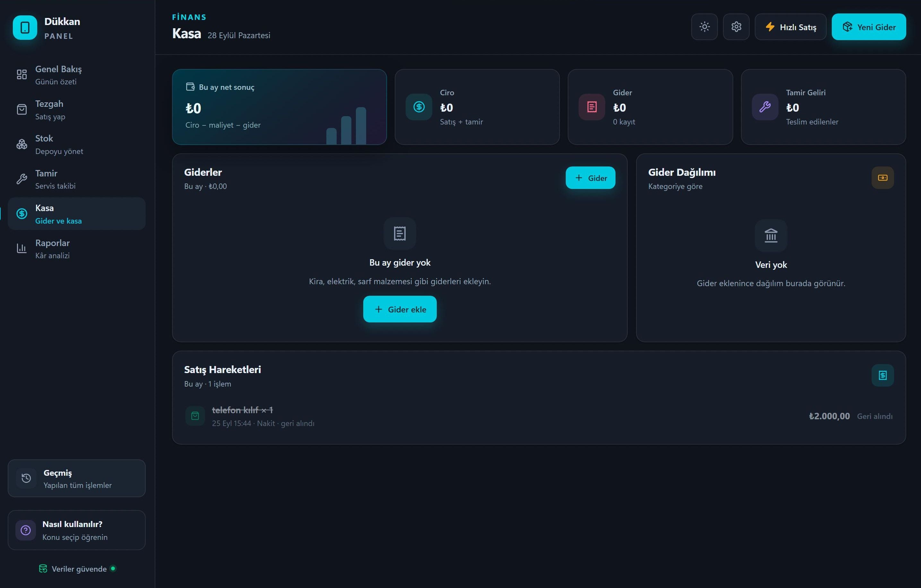Click the Geri alındı status label
Screen dimensions: 921x588
click(875, 416)
